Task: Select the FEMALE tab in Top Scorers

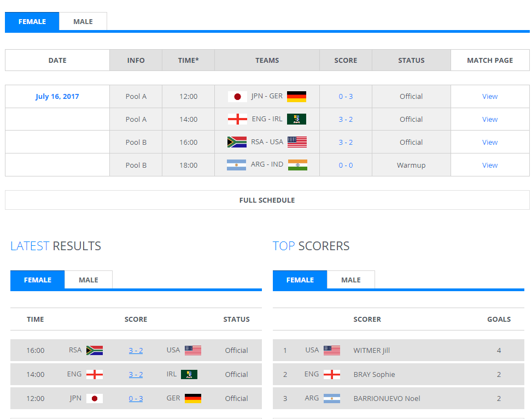Action: (x=300, y=280)
